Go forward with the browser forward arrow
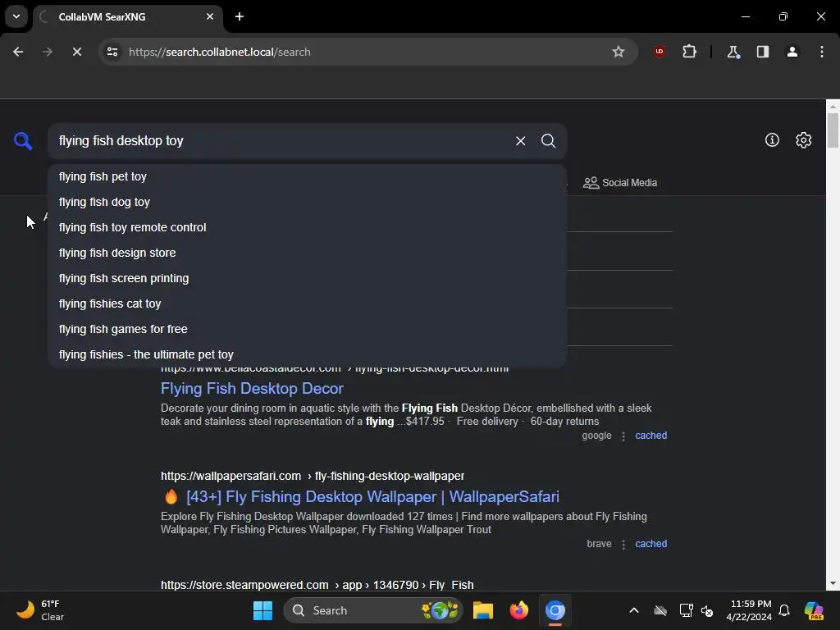This screenshot has width=840, height=630. click(x=48, y=52)
